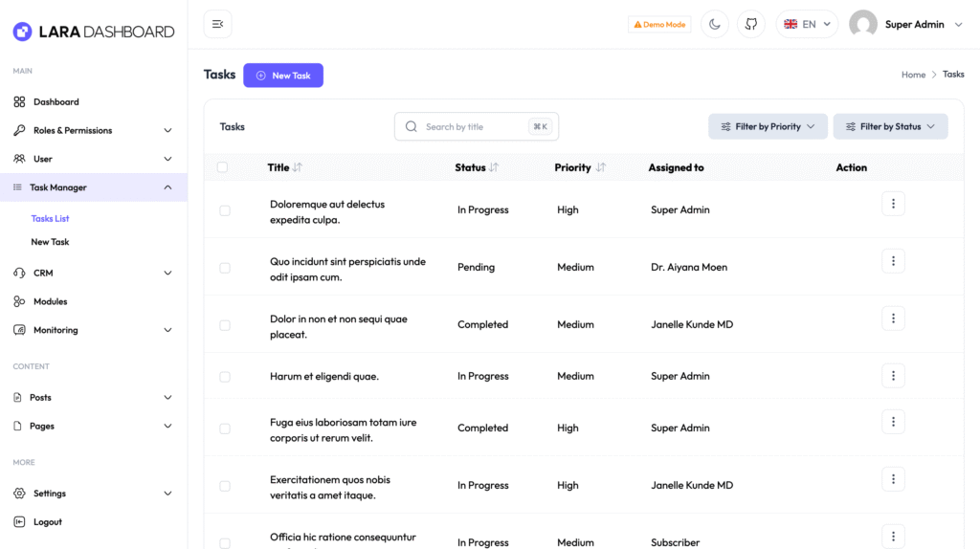This screenshot has width=980, height=549.
Task: Click the Pages file icon
Action: pyautogui.click(x=17, y=426)
